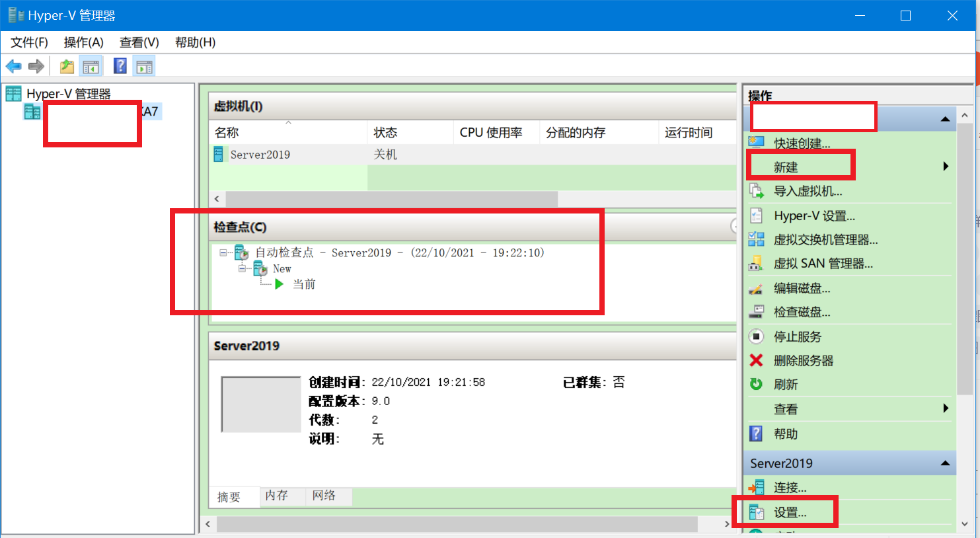Screen dimensions: 980x538
Task: Click the red X 删除服务器 icon
Action: coord(757,360)
